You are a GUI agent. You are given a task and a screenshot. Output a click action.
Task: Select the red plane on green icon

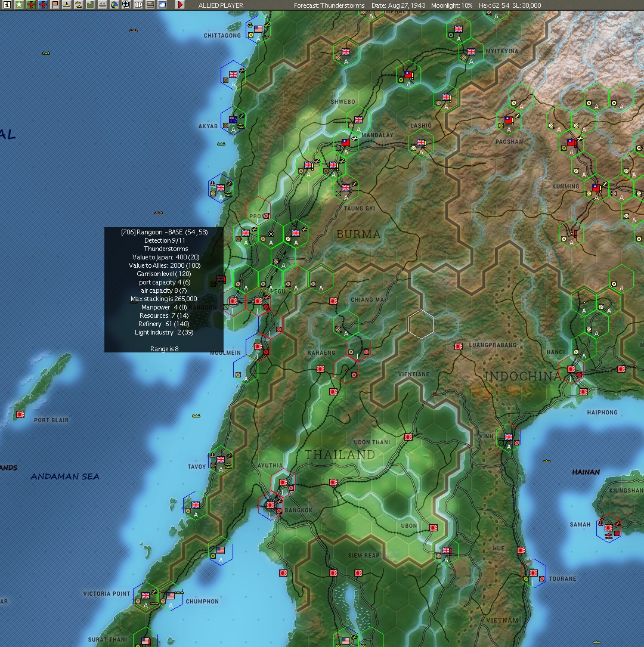point(30,5)
